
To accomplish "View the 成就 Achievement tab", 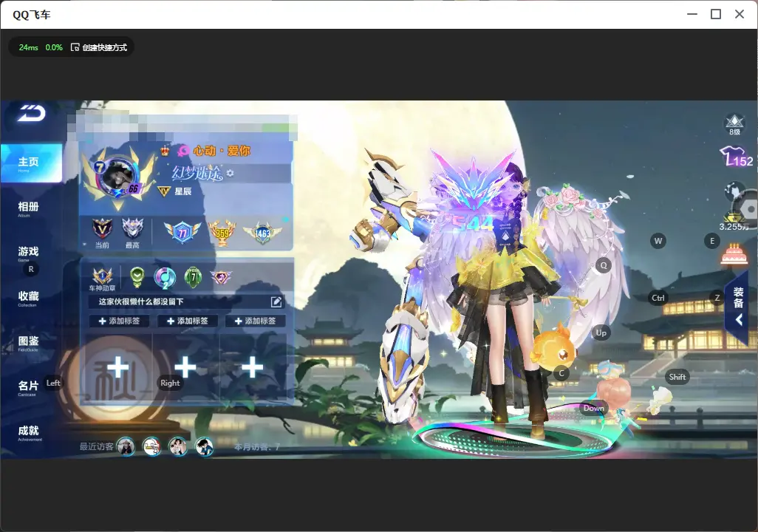I will pos(28,432).
